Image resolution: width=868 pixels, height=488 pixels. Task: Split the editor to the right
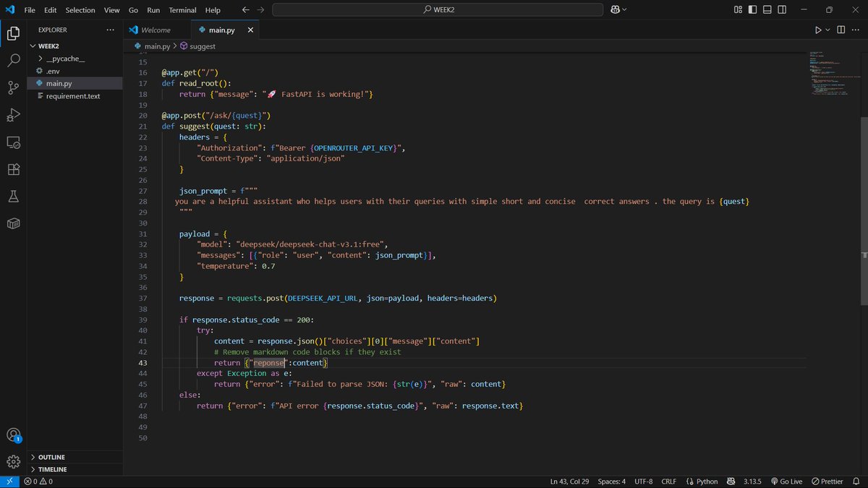click(841, 30)
